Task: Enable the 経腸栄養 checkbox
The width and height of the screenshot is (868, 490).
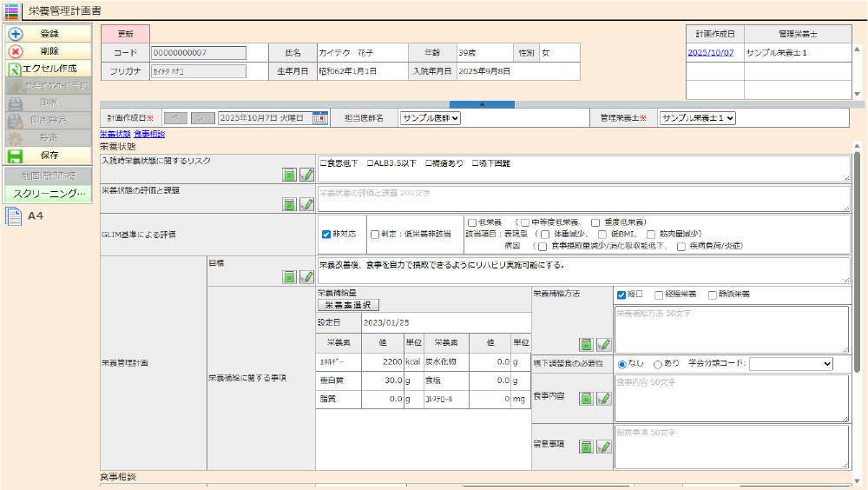Action: (x=660, y=295)
